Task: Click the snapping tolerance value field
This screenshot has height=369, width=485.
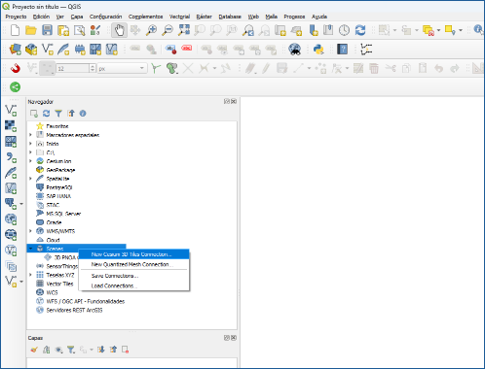Action: [x=73, y=68]
